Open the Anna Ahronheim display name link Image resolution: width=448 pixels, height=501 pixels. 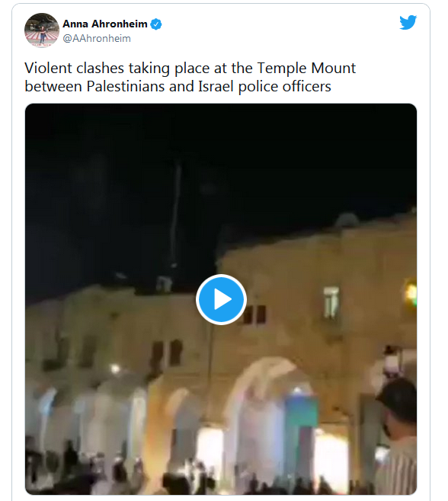click(x=105, y=24)
